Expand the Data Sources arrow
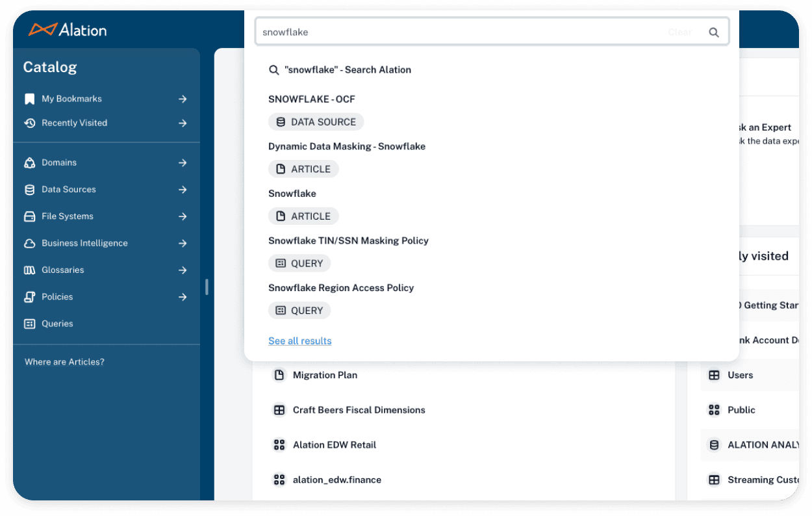Screen dimensions: 812x516 tap(183, 190)
